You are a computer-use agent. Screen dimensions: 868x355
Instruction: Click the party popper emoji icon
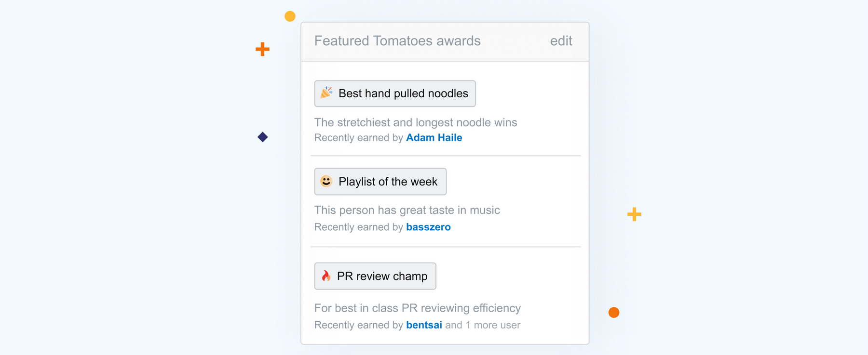326,92
